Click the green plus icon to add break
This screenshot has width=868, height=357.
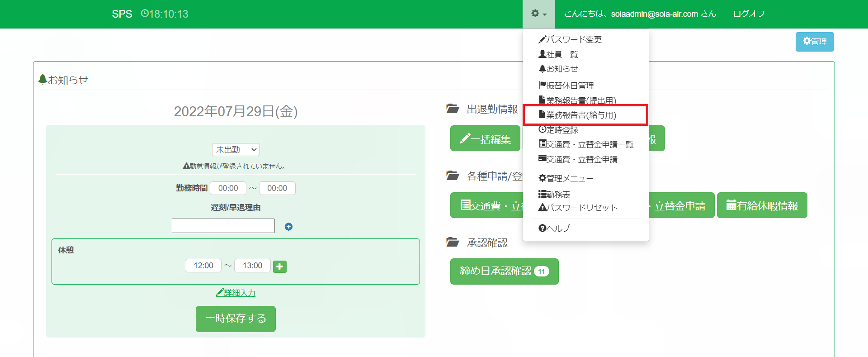(280, 267)
